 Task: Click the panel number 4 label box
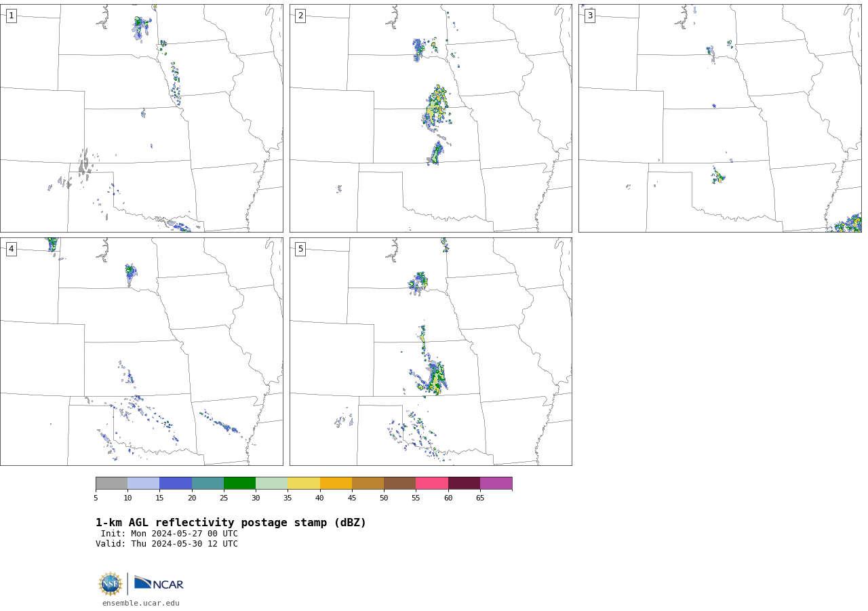point(12,249)
